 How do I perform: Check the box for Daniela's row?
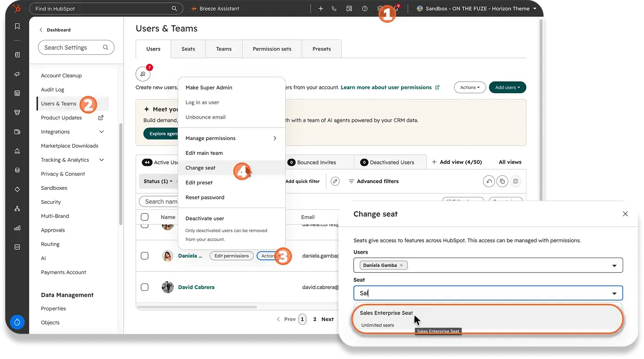pyautogui.click(x=144, y=256)
